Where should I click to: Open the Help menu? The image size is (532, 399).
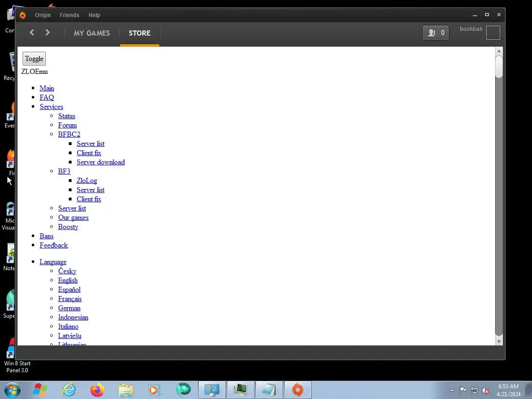coord(94,15)
